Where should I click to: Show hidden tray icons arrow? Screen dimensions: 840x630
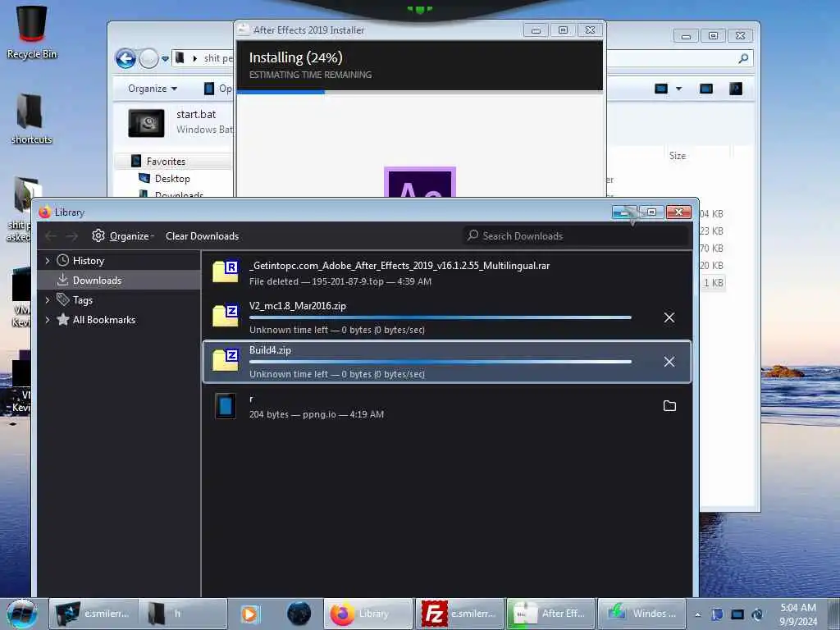coord(697,614)
